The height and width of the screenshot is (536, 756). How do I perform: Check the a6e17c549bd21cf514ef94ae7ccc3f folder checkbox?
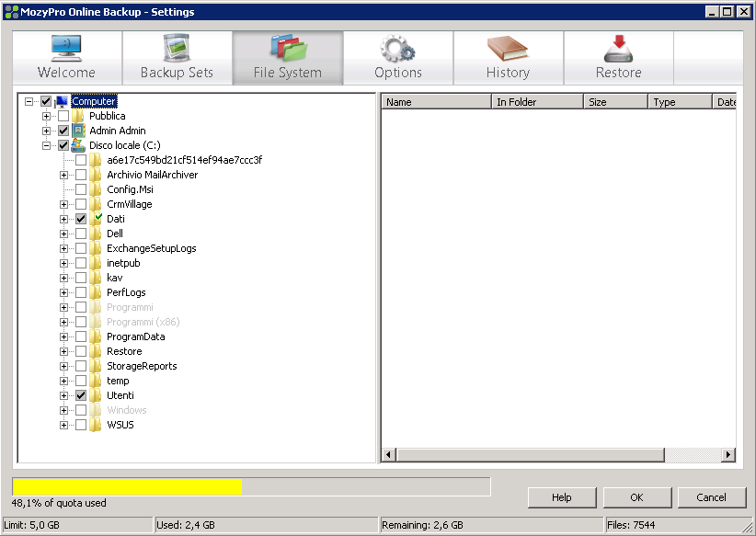point(81,160)
